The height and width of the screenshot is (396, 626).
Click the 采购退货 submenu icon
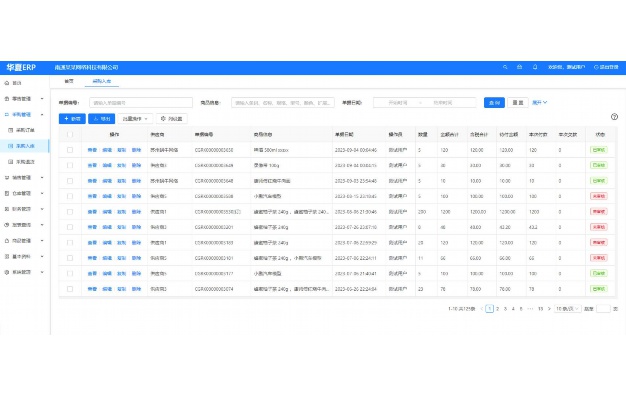pyautogui.click(x=11, y=162)
